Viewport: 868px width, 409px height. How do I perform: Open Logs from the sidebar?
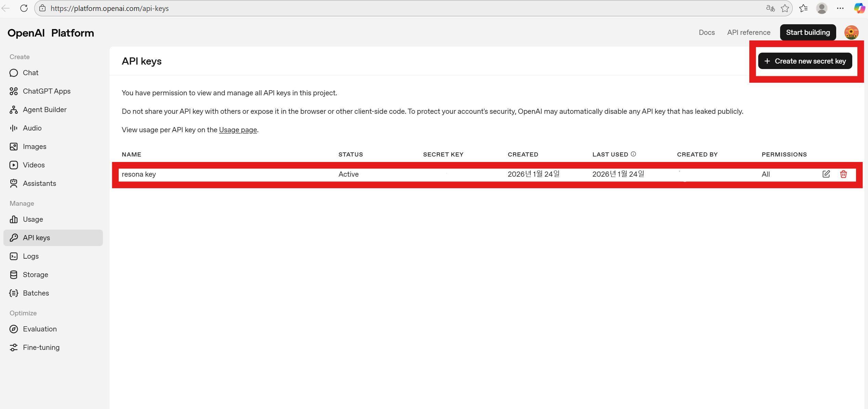pyautogui.click(x=53, y=256)
